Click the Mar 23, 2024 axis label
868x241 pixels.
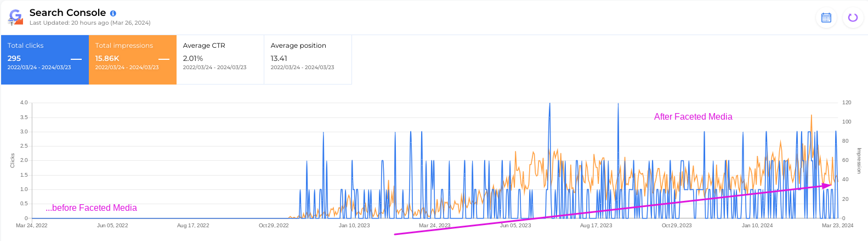click(837, 226)
